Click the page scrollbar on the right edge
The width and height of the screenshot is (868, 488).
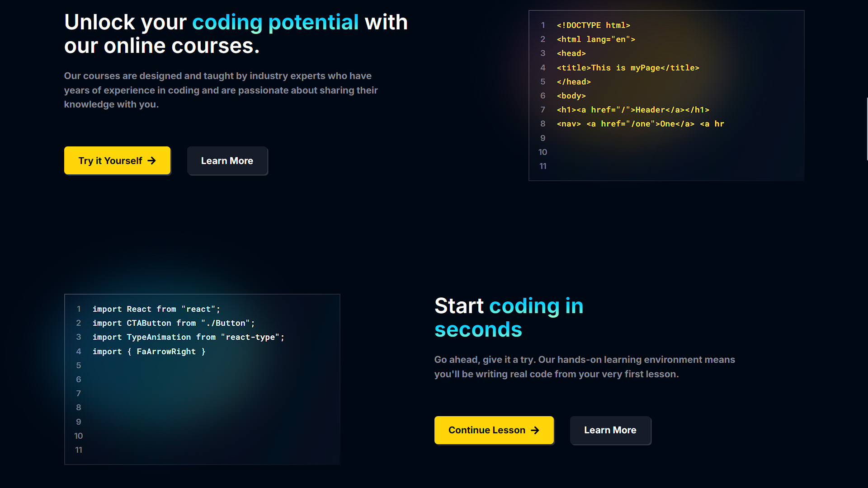click(867, 129)
